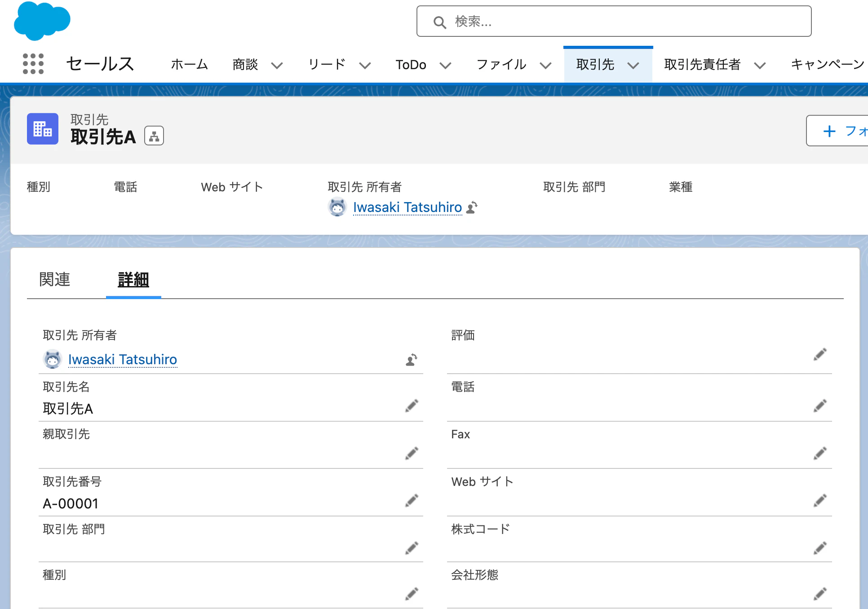The height and width of the screenshot is (609, 868).
Task: Open Iwasaki Tatsuhiro link in 詳細 section
Action: pyautogui.click(x=123, y=360)
